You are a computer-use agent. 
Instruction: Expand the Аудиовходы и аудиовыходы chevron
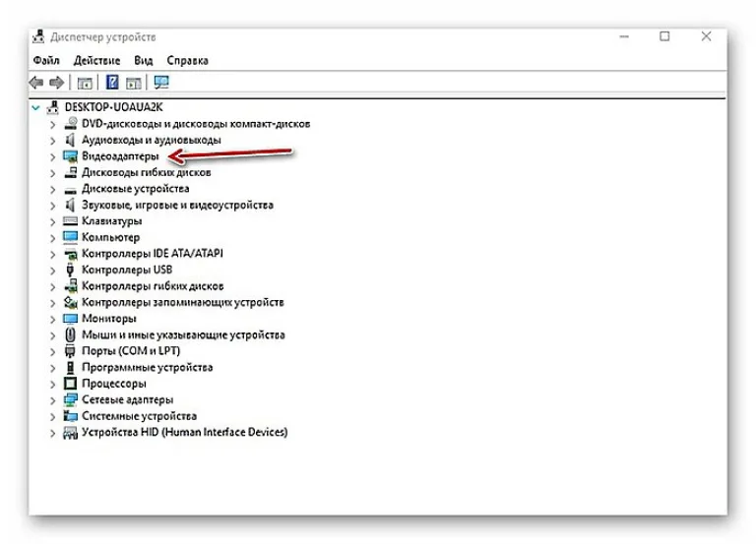coord(52,141)
